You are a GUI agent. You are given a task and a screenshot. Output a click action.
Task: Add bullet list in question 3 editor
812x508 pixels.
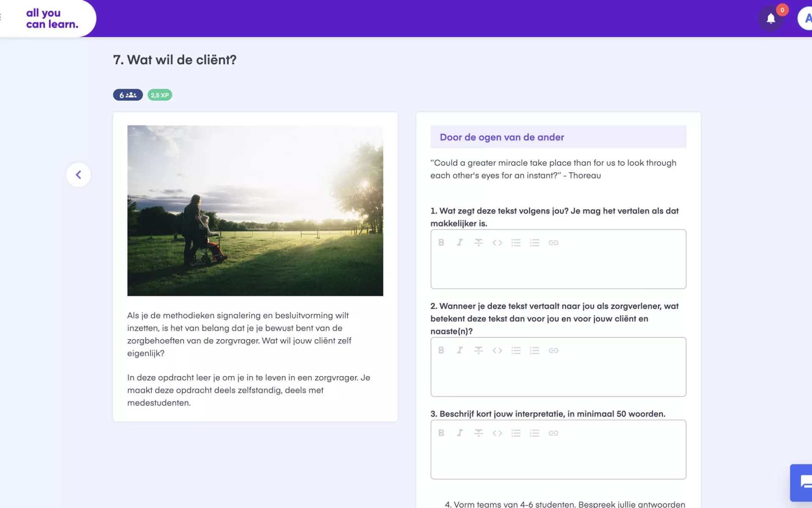click(516, 433)
